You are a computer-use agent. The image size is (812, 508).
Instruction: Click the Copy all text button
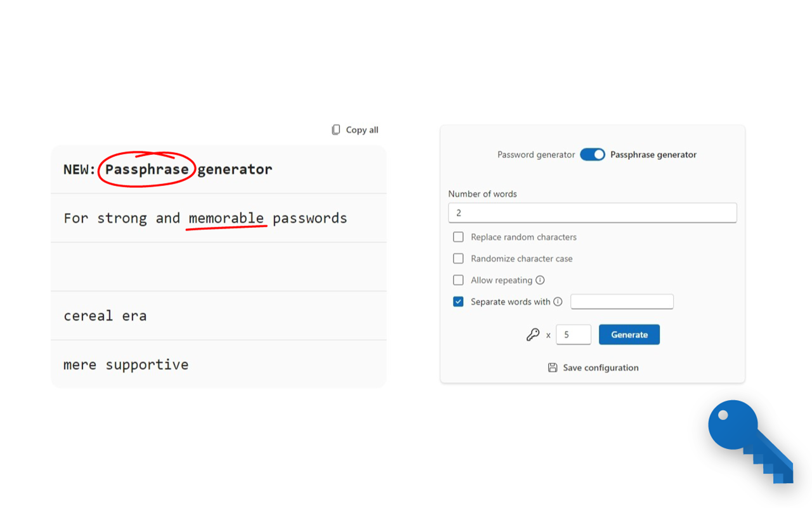click(x=362, y=130)
